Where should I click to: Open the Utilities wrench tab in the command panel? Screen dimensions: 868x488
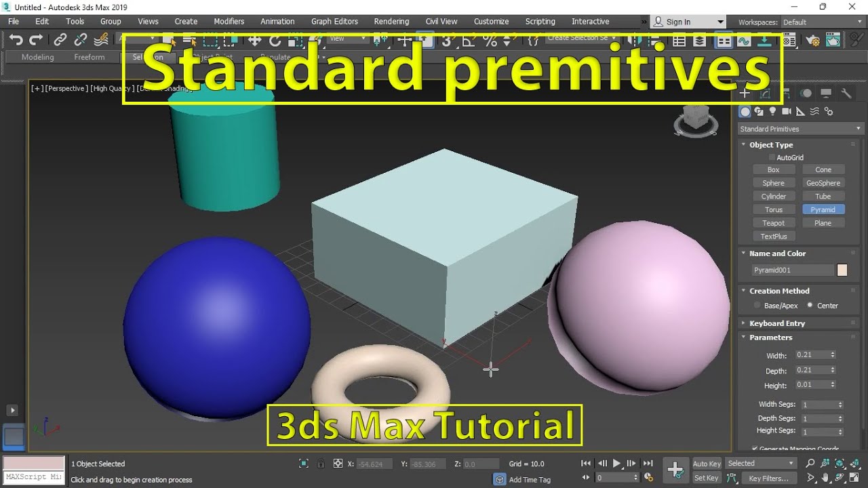click(x=846, y=94)
